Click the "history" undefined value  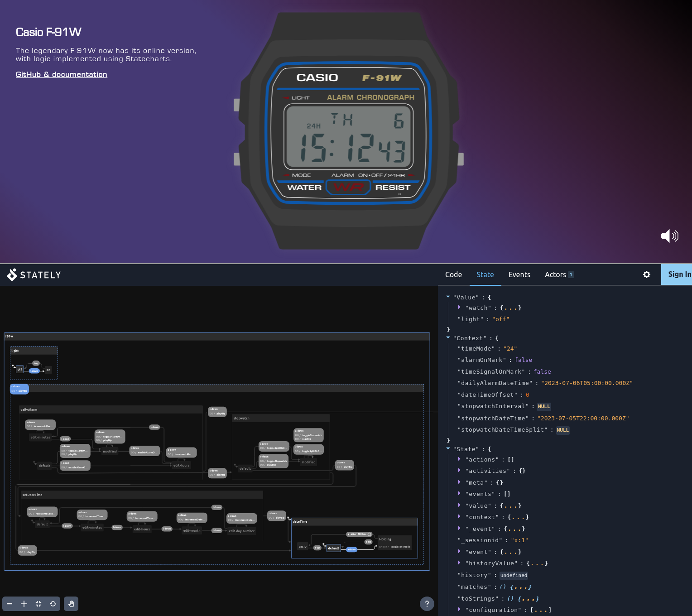(x=514, y=575)
